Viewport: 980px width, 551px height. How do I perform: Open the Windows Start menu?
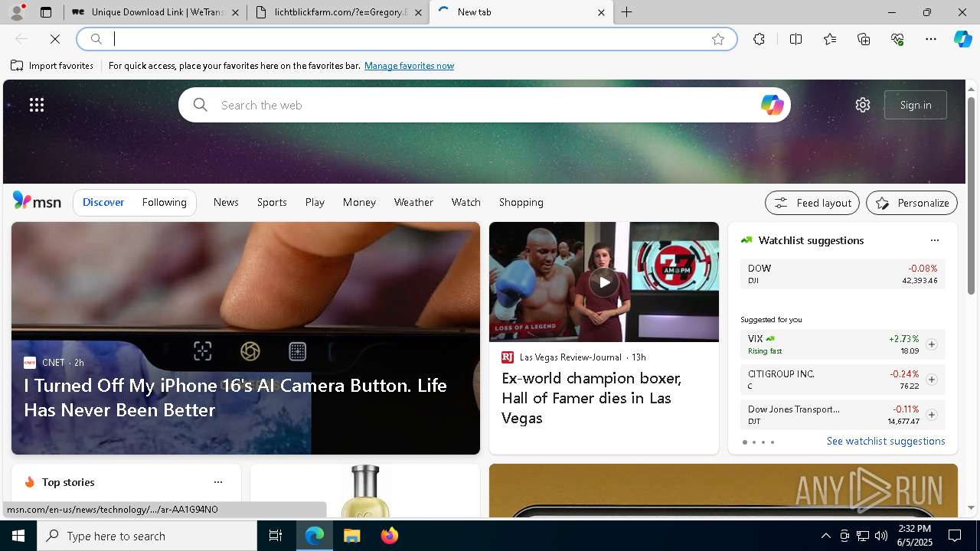[18, 536]
